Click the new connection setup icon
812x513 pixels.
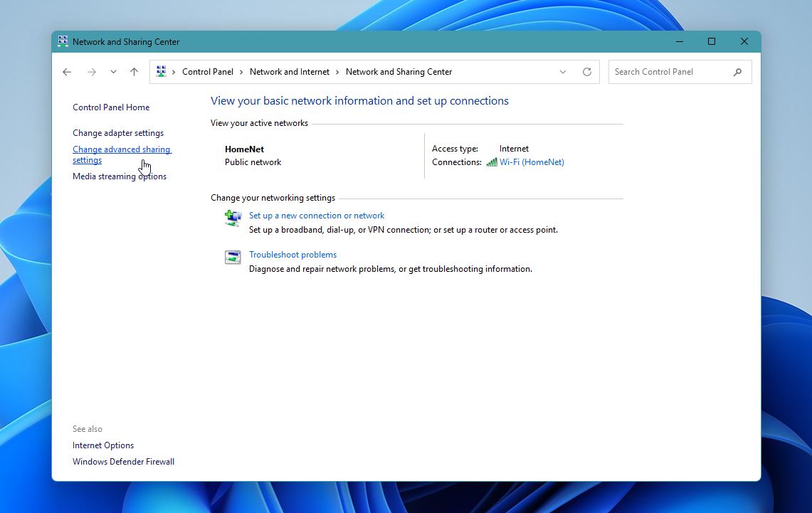coord(233,218)
